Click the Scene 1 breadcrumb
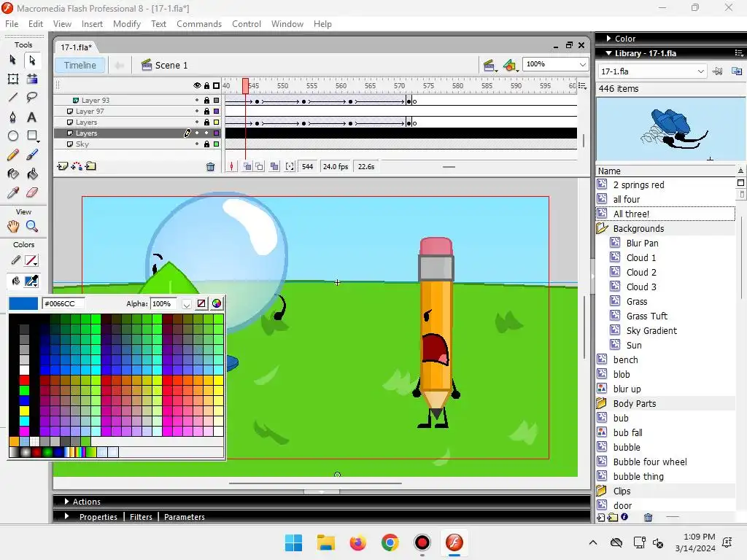Viewport: 747px width, 560px height. point(165,65)
